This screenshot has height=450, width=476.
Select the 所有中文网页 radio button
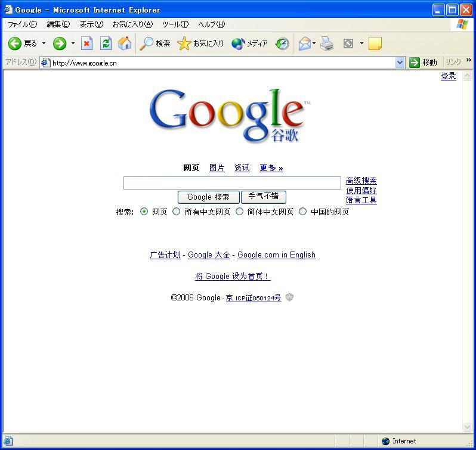[x=176, y=212]
